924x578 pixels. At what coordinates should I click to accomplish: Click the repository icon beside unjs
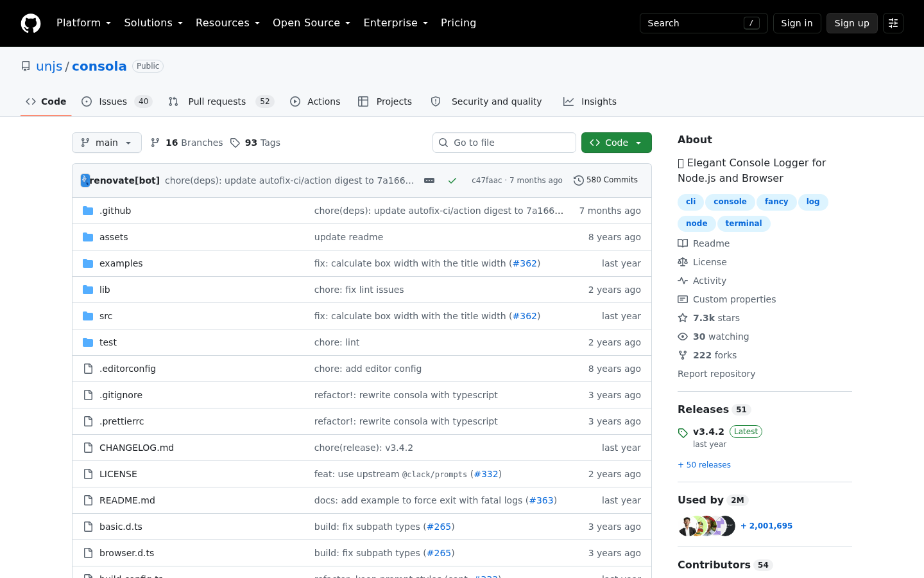point(26,66)
